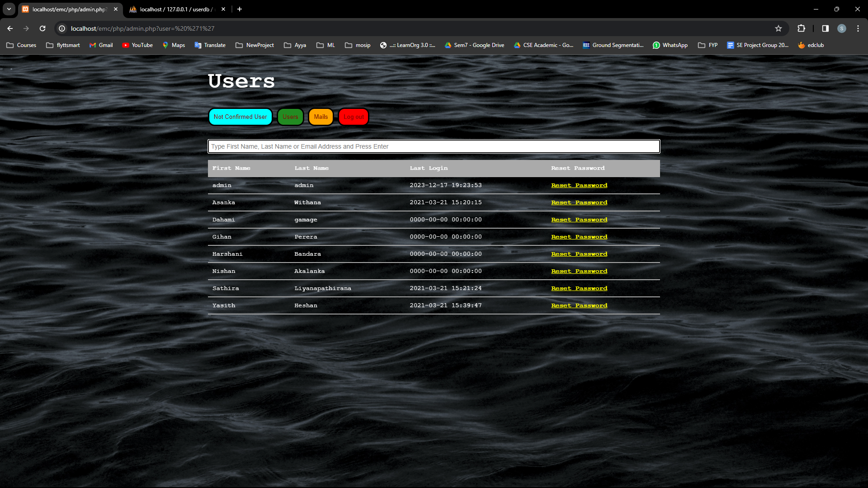This screenshot has height=488, width=868.
Task: Open the Gmail bookmark
Action: pyautogui.click(x=101, y=45)
